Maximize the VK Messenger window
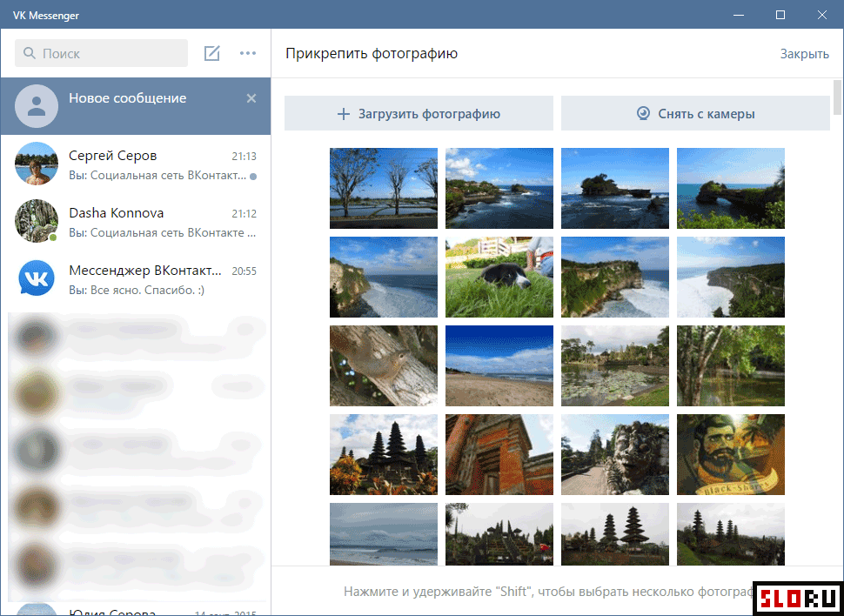Screen dimensions: 844x616 (x=780, y=15)
